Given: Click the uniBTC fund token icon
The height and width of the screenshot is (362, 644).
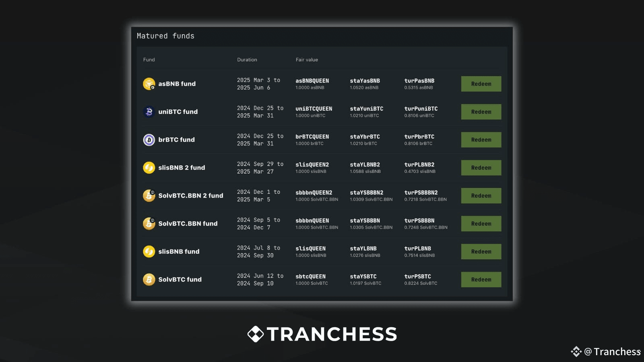Looking at the screenshot, I should (x=149, y=112).
